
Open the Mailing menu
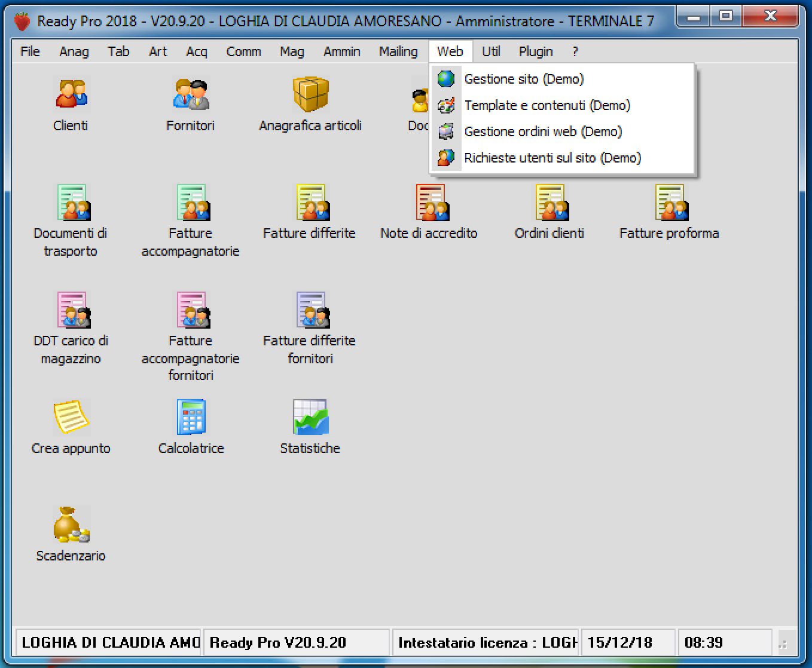coord(398,51)
